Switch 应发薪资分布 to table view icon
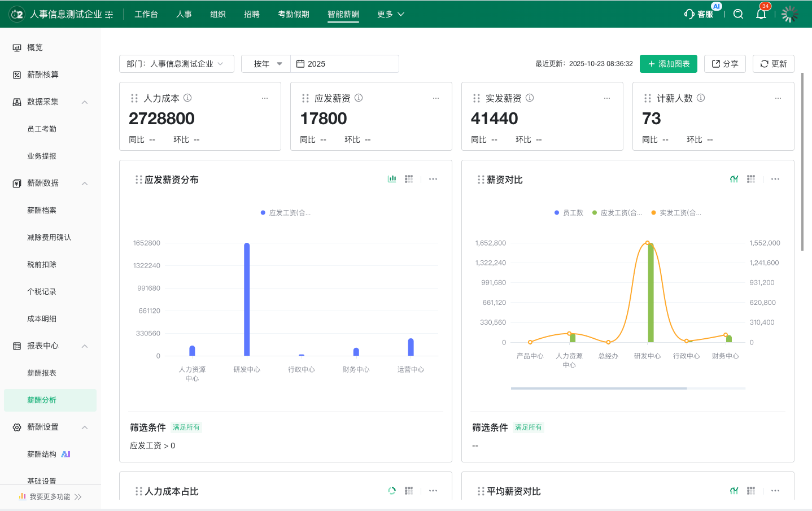 coord(409,179)
